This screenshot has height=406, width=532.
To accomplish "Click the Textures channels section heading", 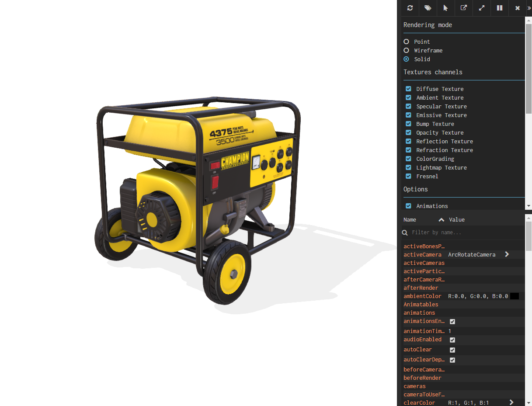I will (433, 72).
